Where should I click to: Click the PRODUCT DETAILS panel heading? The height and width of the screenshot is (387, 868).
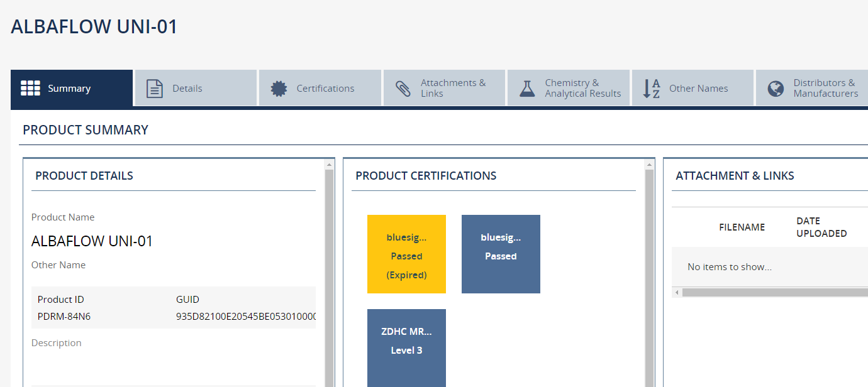coord(84,176)
